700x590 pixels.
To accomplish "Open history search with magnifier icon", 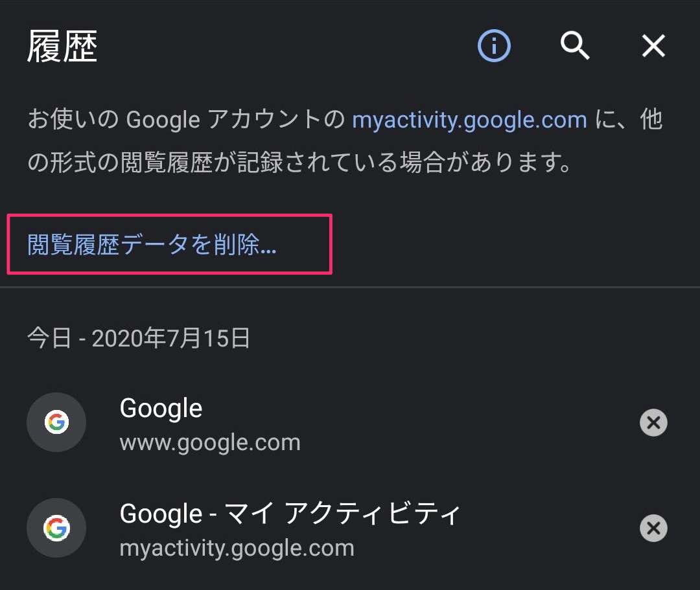I will point(574,46).
